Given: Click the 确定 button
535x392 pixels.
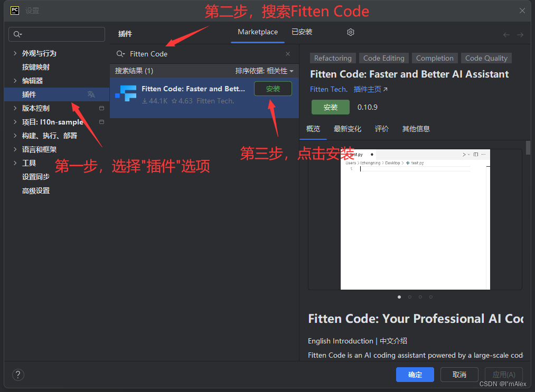Looking at the screenshot, I should 415,375.
